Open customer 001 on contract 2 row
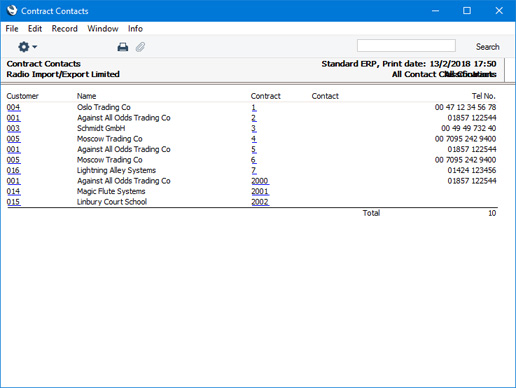This screenshot has height=388, width=516. (x=13, y=118)
